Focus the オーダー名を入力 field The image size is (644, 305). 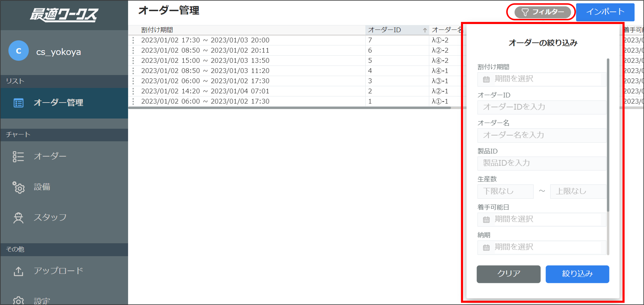pos(542,135)
